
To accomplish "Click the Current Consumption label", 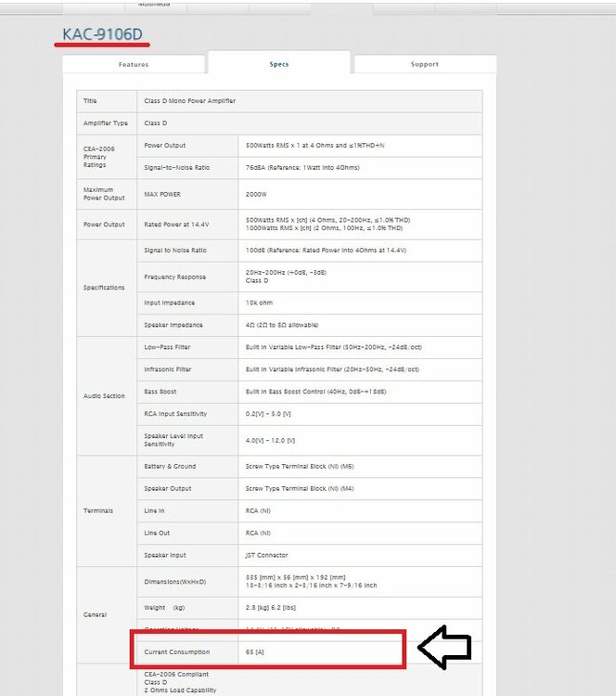I will pyautogui.click(x=176, y=651).
